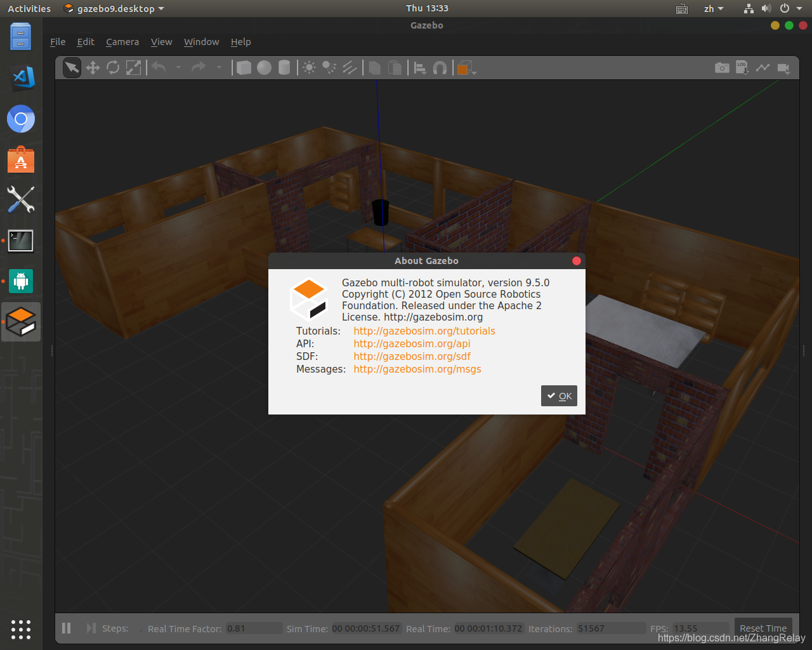
Task: Open the File menu
Action: 58,42
